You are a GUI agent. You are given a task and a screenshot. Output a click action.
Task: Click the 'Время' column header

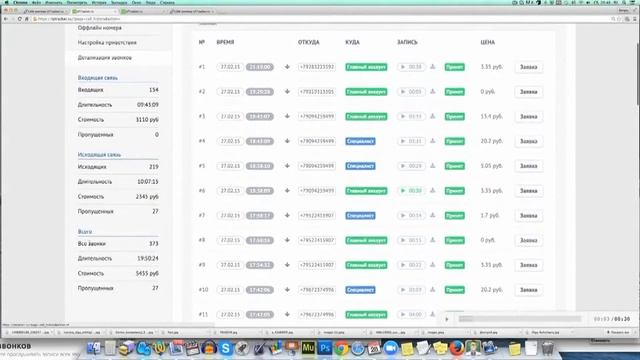pyautogui.click(x=225, y=42)
